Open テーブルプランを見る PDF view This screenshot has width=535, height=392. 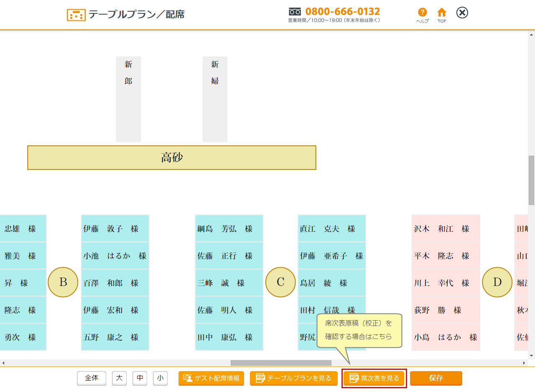point(293,378)
